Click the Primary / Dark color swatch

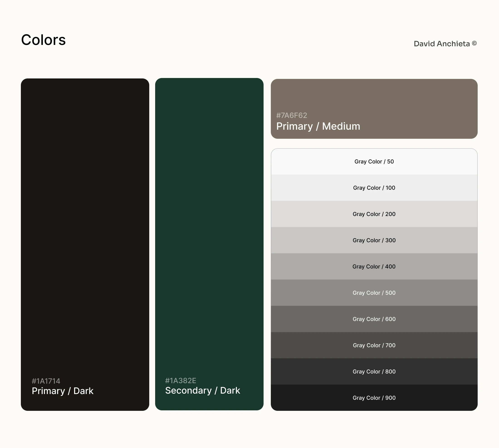pos(85,244)
